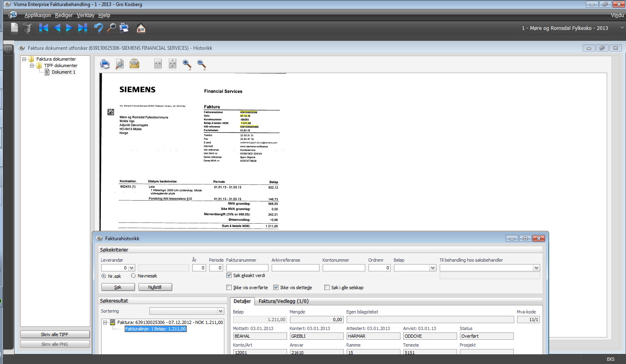Click Mva-kode field showing 11/1
The image size is (626, 364).
pyautogui.click(x=528, y=320)
